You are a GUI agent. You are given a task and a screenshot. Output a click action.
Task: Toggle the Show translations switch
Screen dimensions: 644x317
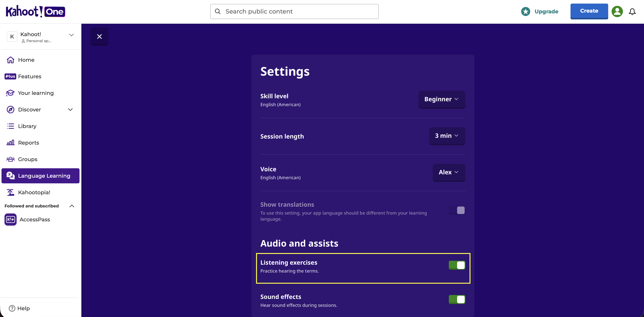[x=457, y=210]
